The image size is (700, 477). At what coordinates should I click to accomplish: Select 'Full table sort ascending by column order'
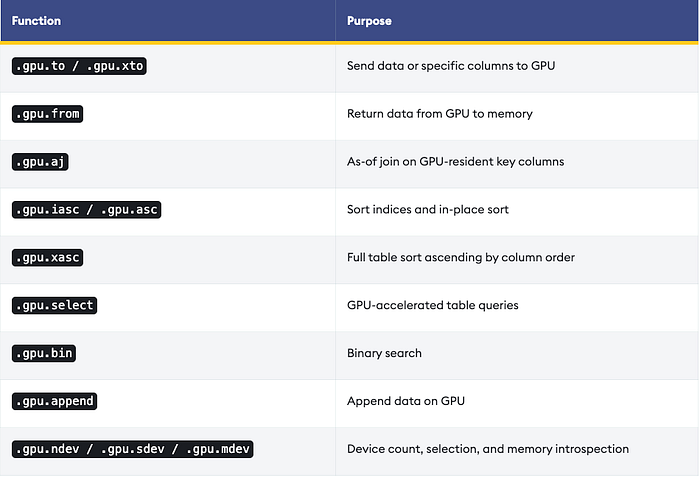tap(461, 257)
